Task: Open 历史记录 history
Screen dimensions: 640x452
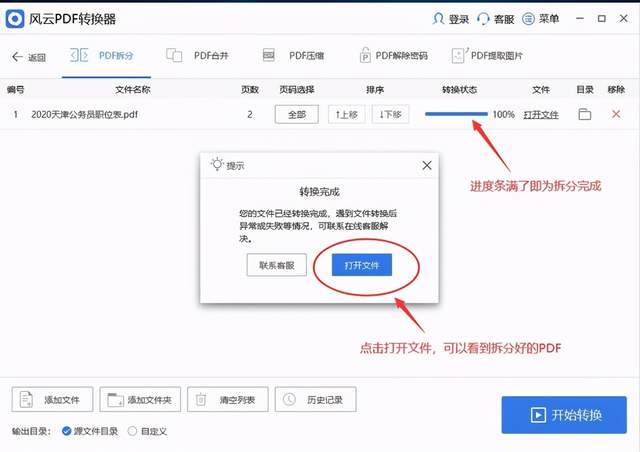Action: pyautogui.click(x=316, y=399)
